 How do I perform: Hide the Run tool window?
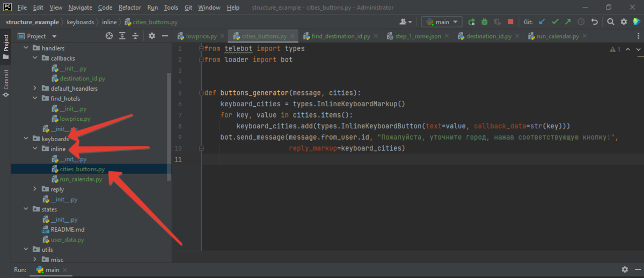tap(637, 269)
